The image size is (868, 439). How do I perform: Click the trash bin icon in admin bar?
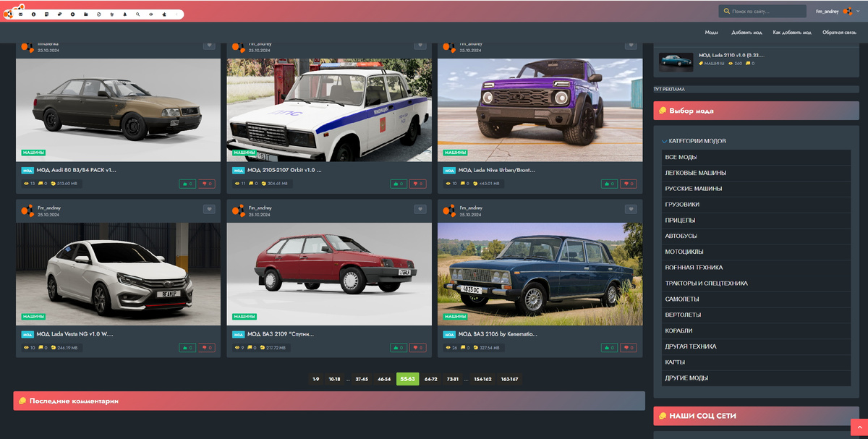click(111, 14)
